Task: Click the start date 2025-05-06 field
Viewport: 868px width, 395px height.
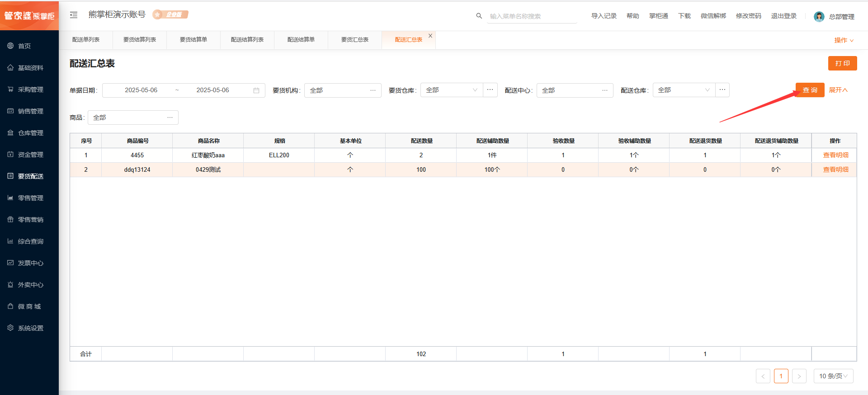Action: tap(141, 90)
